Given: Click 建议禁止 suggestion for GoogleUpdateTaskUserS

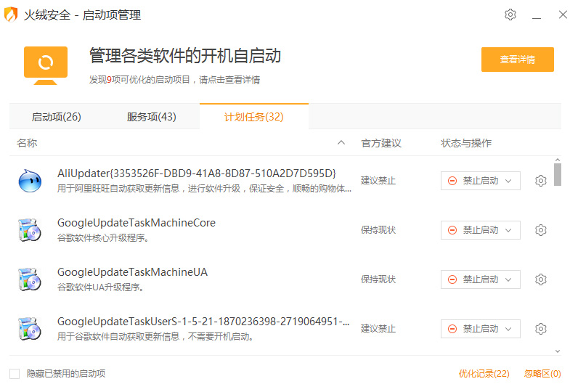Looking at the screenshot, I should coord(378,329).
